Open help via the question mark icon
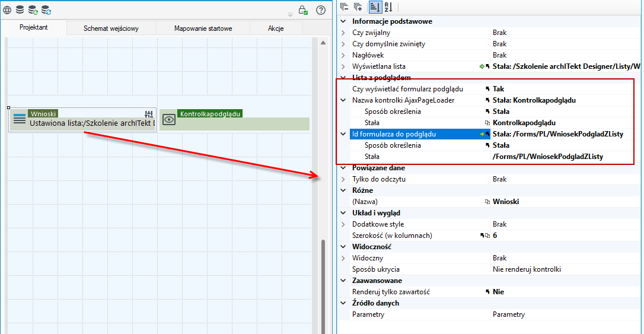 pyautogui.click(x=321, y=10)
